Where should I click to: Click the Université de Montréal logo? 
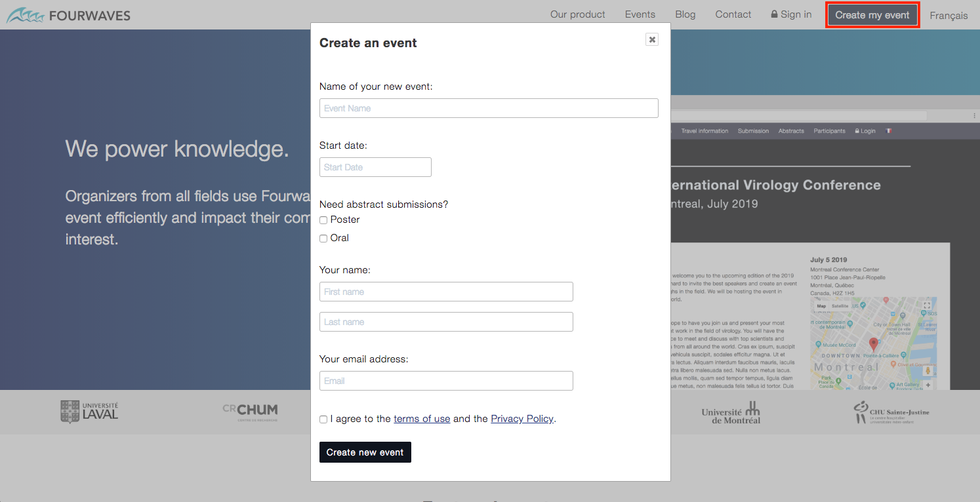pos(731,413)
